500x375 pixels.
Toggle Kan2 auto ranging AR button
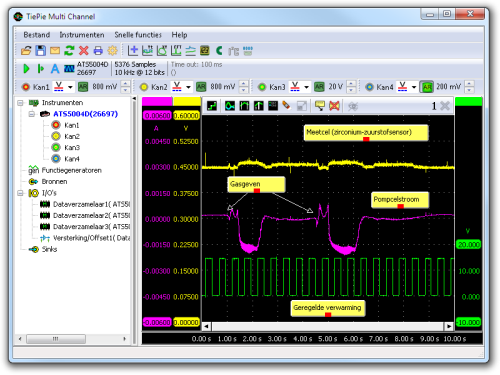coord(201,87)
